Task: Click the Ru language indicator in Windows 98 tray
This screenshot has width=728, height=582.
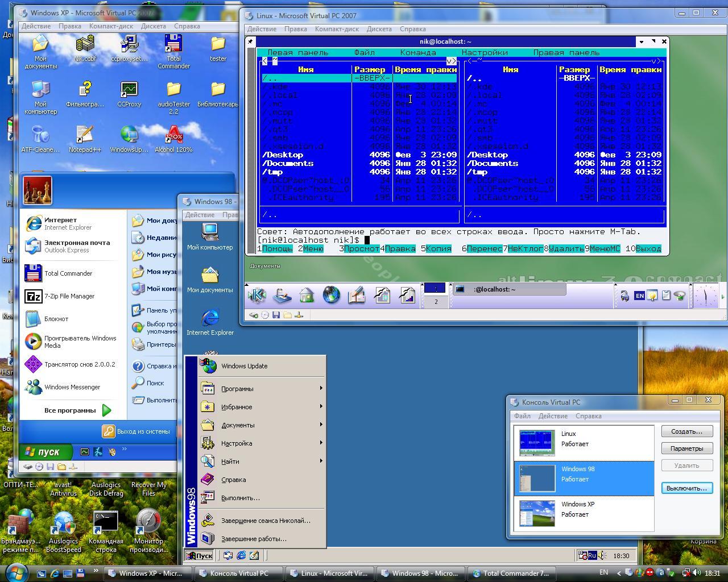Action: (592, 555)
